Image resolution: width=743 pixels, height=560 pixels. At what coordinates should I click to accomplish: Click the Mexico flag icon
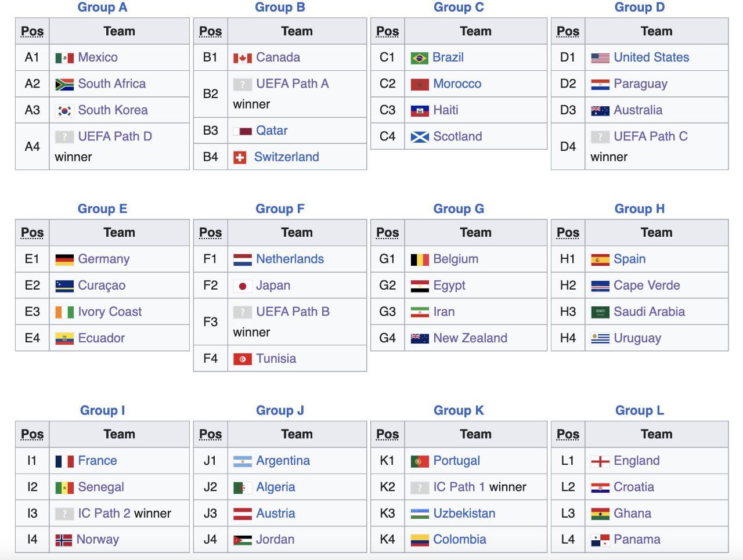point(64,58)
